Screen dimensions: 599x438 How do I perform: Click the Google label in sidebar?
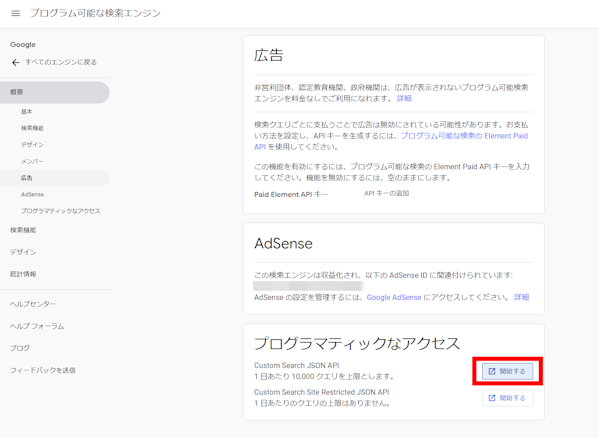pos(23,45)
